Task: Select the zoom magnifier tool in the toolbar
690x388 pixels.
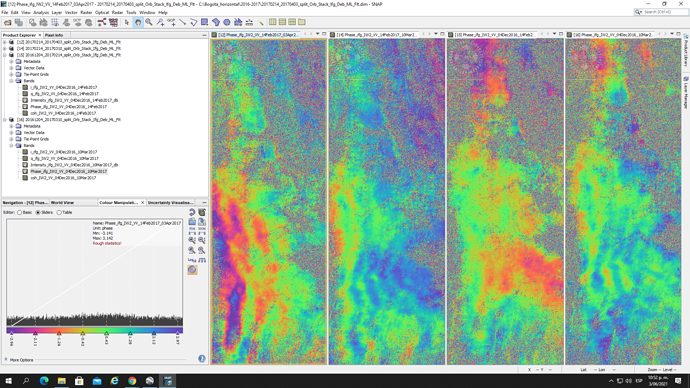Action: pyautogui.click(x=149, y=22)
